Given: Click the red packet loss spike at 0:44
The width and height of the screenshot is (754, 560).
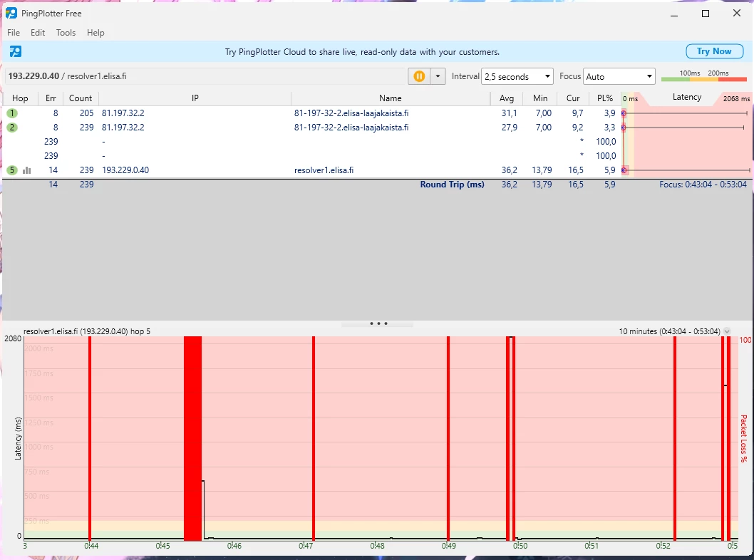Looking at the screenshot, I should pos(90,438).
